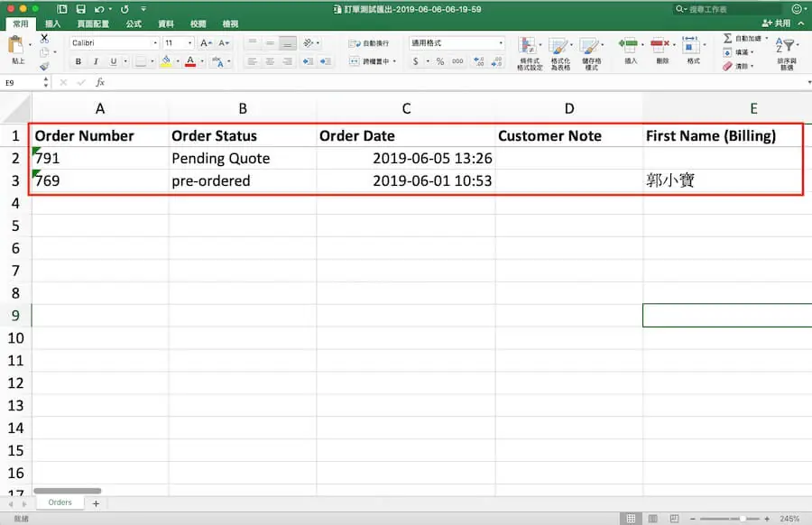Toggle Underline formatting
This screenshot has height=525, width=812.
click(x=114, y=61)
